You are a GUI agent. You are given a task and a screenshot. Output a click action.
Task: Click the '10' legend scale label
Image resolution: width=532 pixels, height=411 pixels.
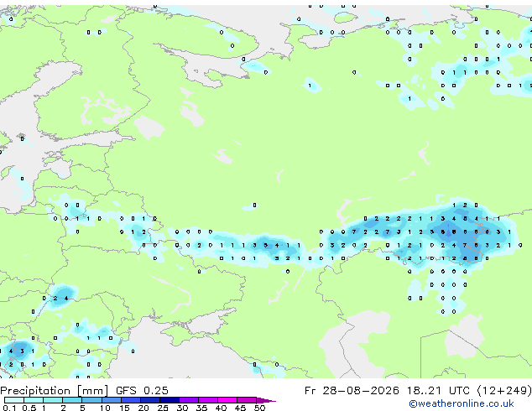105,408
